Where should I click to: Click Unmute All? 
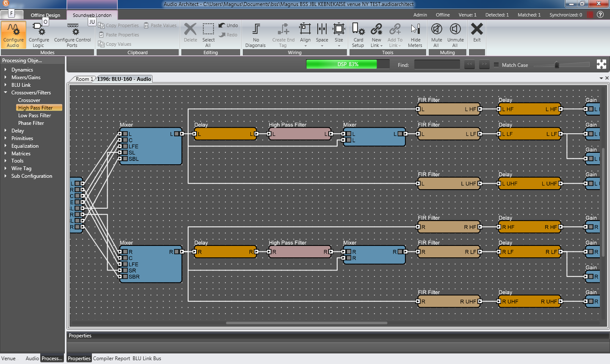click(455, 35)
